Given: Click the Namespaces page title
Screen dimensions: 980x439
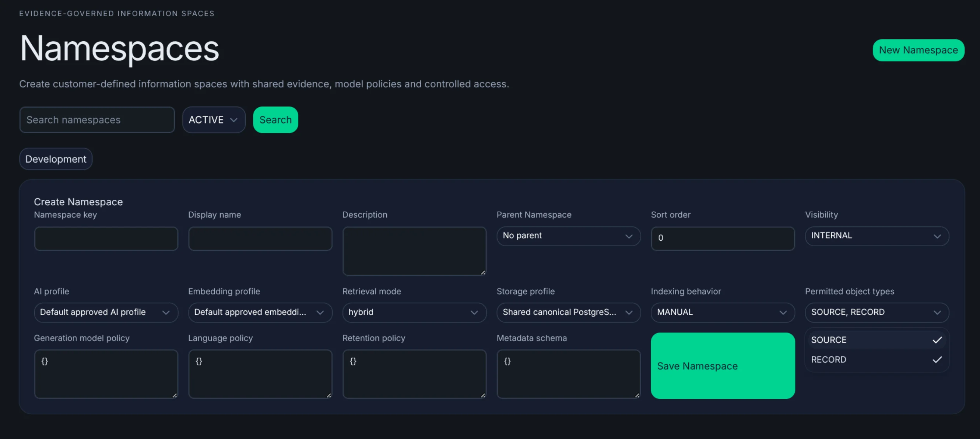Looking at the screenshot, I should coord(119,49).
